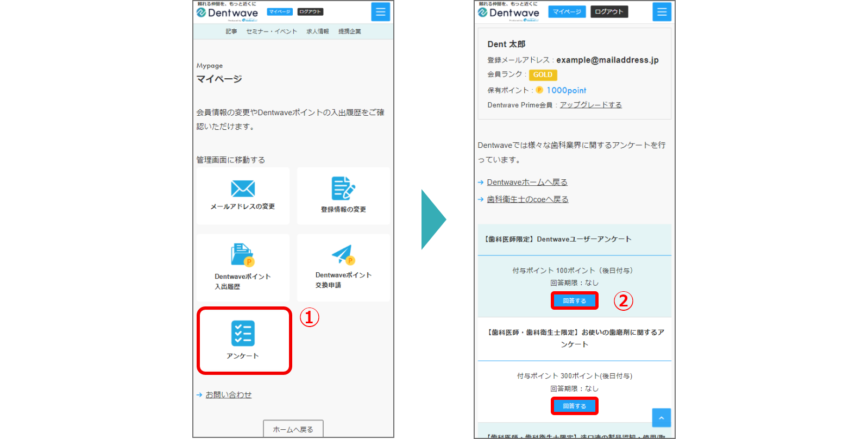This screenshot has height=439, width=868.
Task: Follow the アップグレードする link
Action: (591, 105)
